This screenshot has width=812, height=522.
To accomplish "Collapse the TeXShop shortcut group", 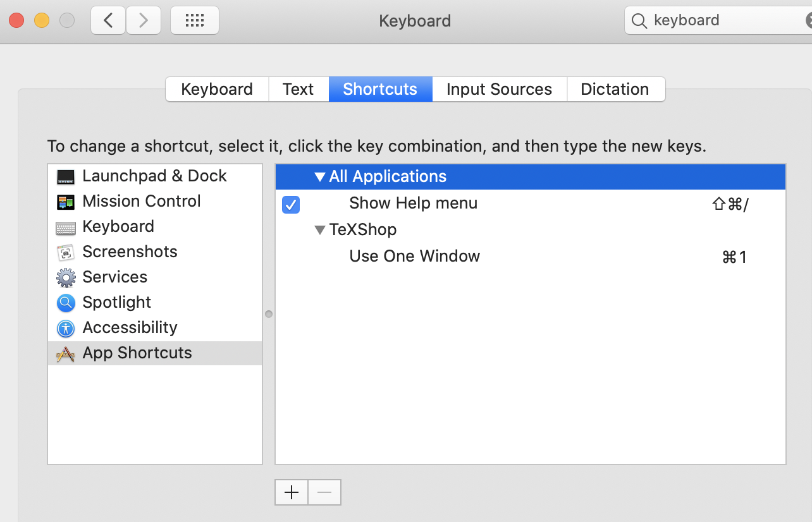I will point(319,230).
